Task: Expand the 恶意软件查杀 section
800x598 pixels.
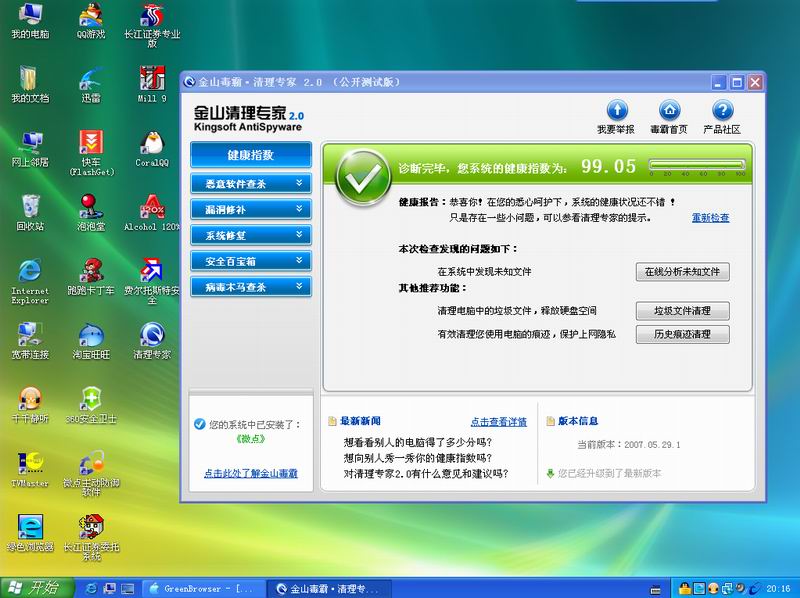Action: click(251, 184)
